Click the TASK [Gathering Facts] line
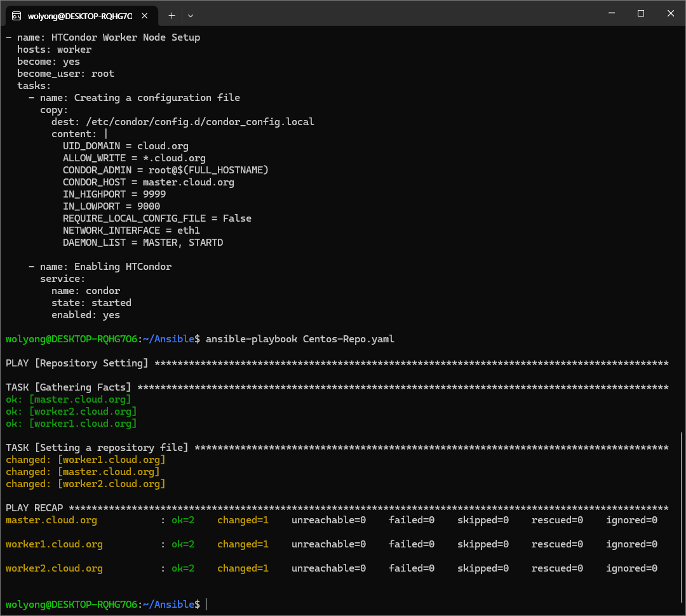686x616 pixels. [69, 387]
